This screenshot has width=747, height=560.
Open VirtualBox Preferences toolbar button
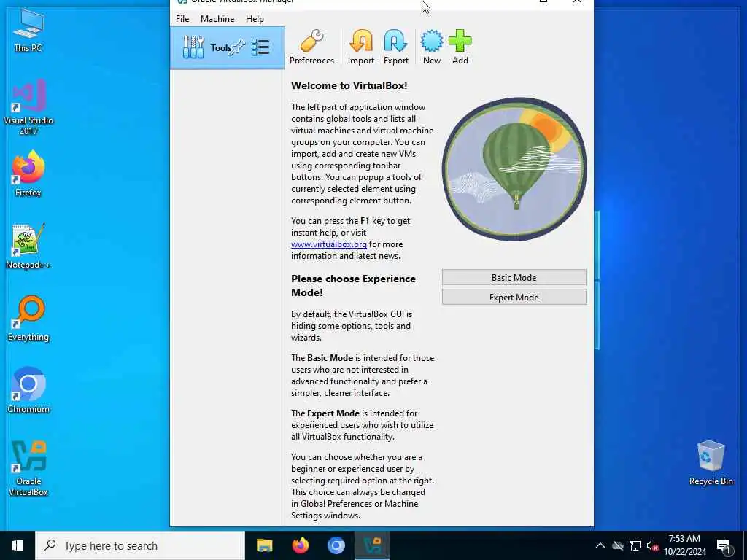coord(311,47)
